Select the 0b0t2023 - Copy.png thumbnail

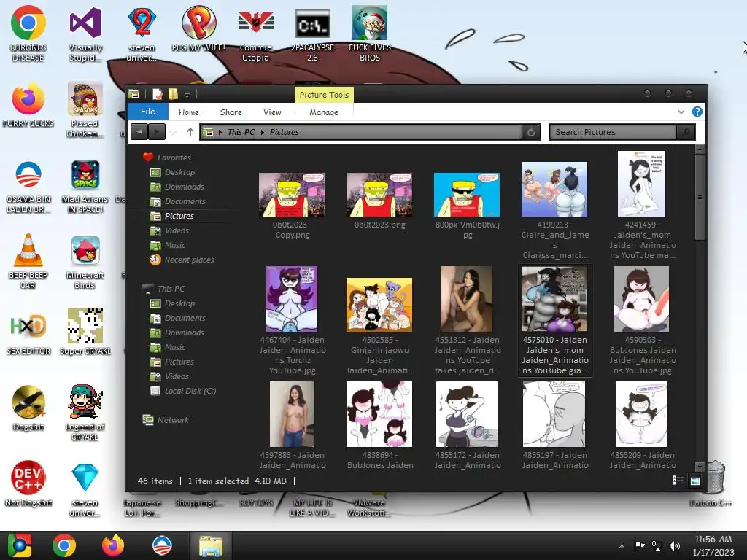[x=292, y=195]
